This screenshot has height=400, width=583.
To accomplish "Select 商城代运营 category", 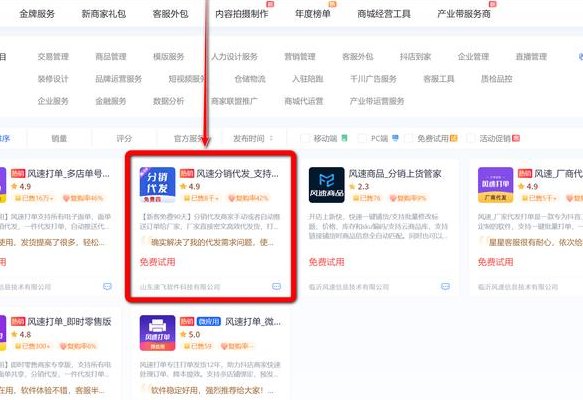I will click(304, 101).
